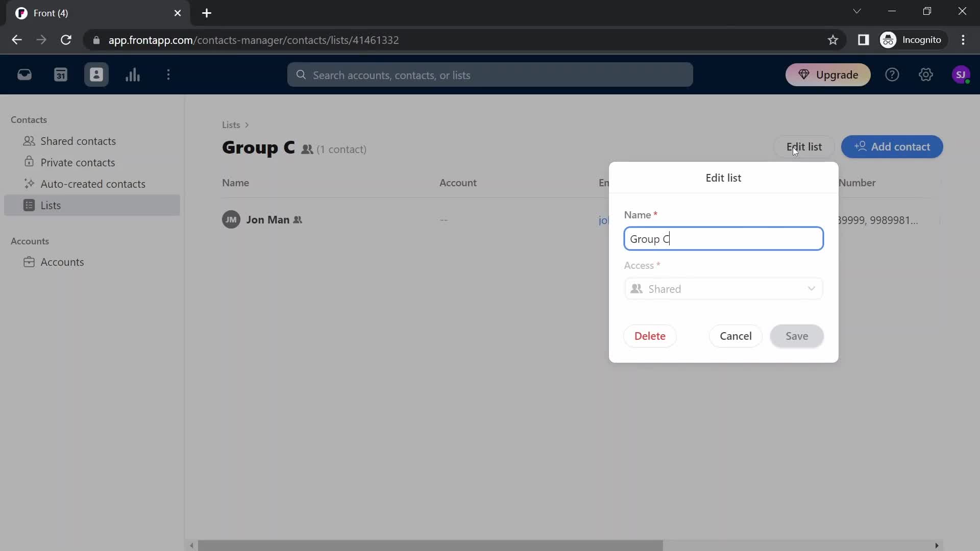Screen dimensions: 980x551
Task: Click the Analytics icon in toolbar
Action: point(133,74)
